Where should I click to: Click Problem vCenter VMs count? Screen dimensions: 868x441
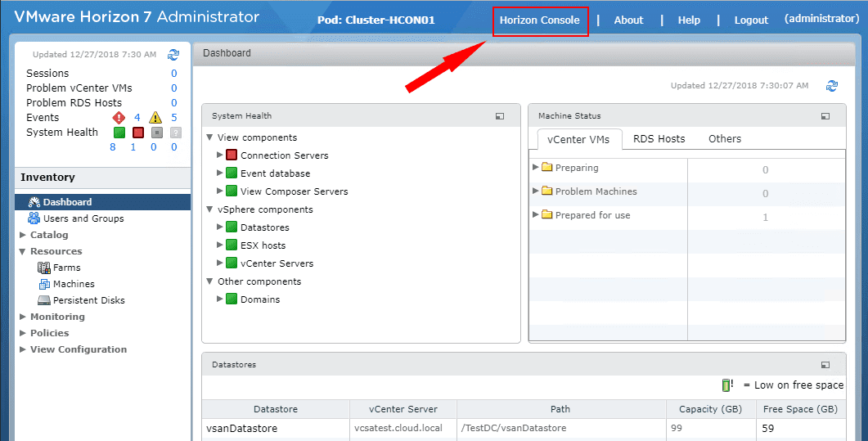pos(173,88)
